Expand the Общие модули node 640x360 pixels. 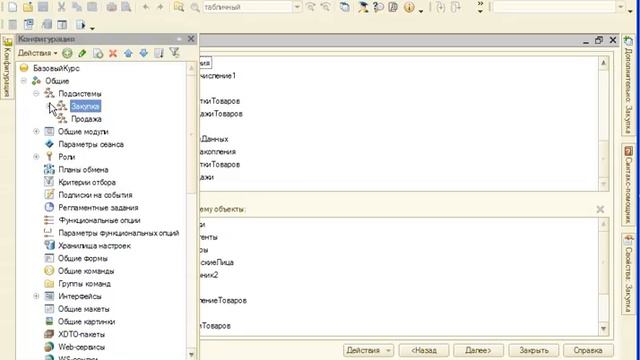point(36,131)
